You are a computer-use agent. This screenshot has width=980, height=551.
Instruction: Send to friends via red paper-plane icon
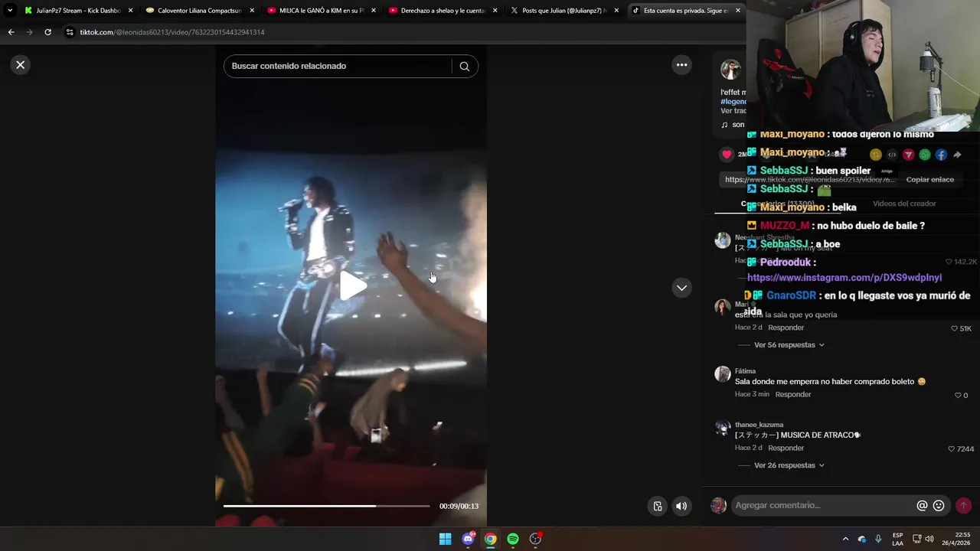click(x=909, y=155)
